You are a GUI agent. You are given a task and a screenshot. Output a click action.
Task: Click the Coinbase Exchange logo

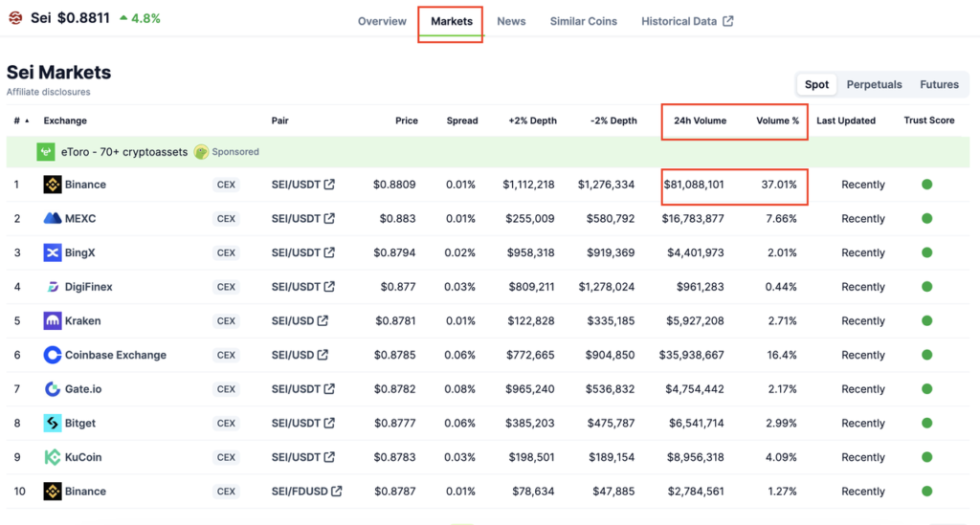[53, 355]
